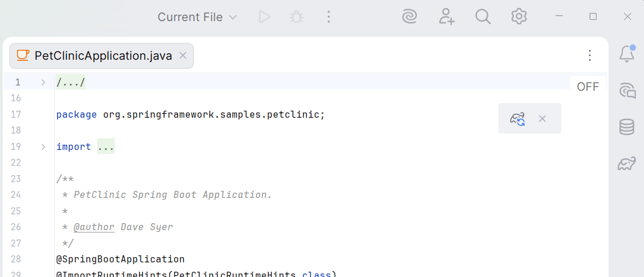Image resolution: width=644 pixels, height=277 pixels.
Task: Close the IDE window
Action: click(627, 16)
